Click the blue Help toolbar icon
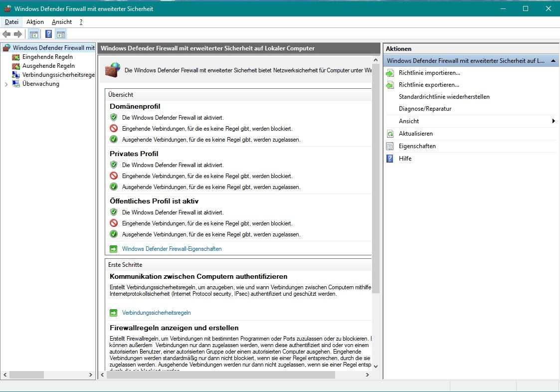Screen dimensions: 560x392 [x=48, y=34]
